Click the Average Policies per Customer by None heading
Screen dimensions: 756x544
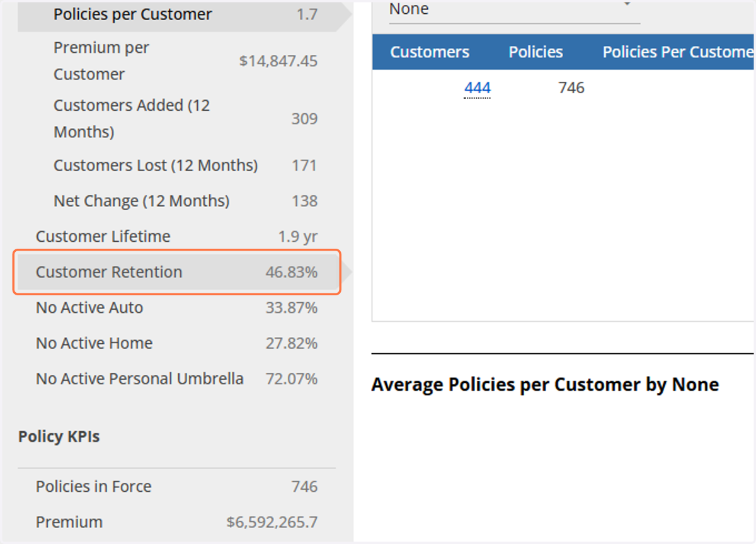pyautogui.click(x=545, y=385)
